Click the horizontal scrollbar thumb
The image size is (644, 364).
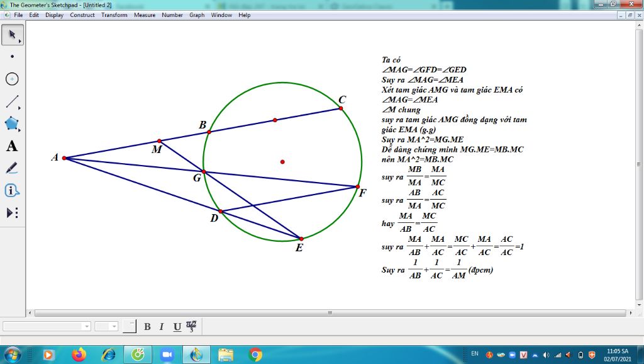tap(330, 313)
